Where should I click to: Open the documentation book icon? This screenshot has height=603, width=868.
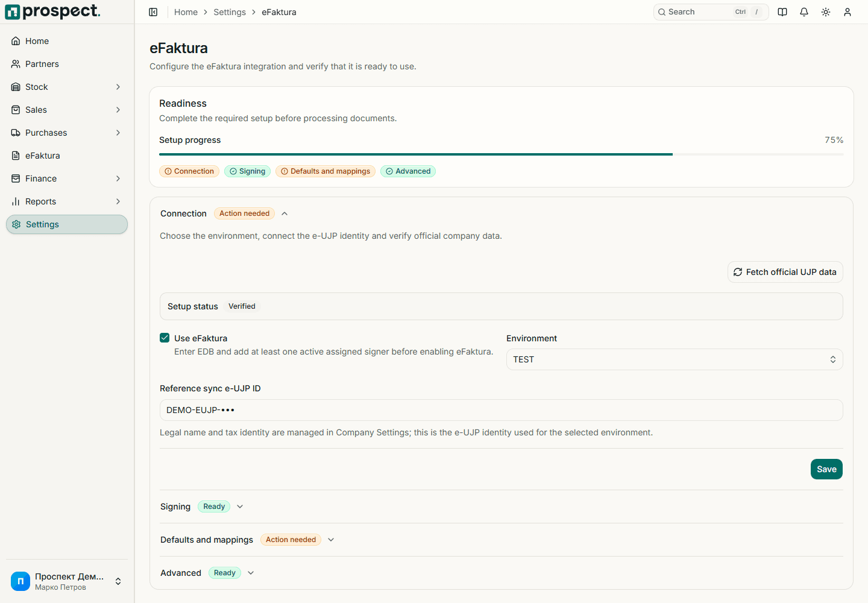(x=782, y=12)
